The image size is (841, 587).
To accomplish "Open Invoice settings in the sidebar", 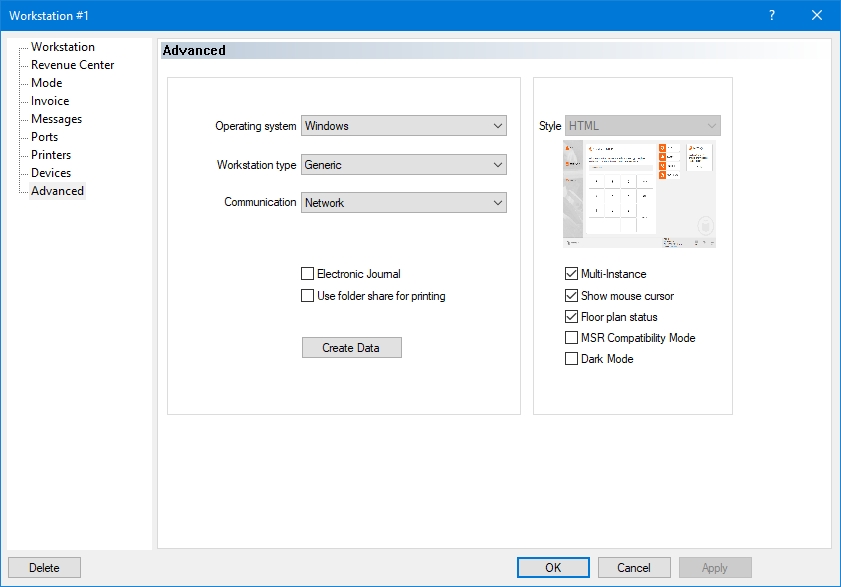I will [50, 101].
